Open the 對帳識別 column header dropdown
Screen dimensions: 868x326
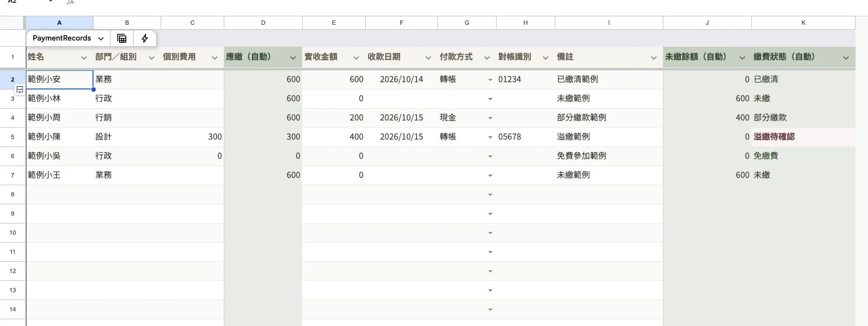(x=546, y=57)
